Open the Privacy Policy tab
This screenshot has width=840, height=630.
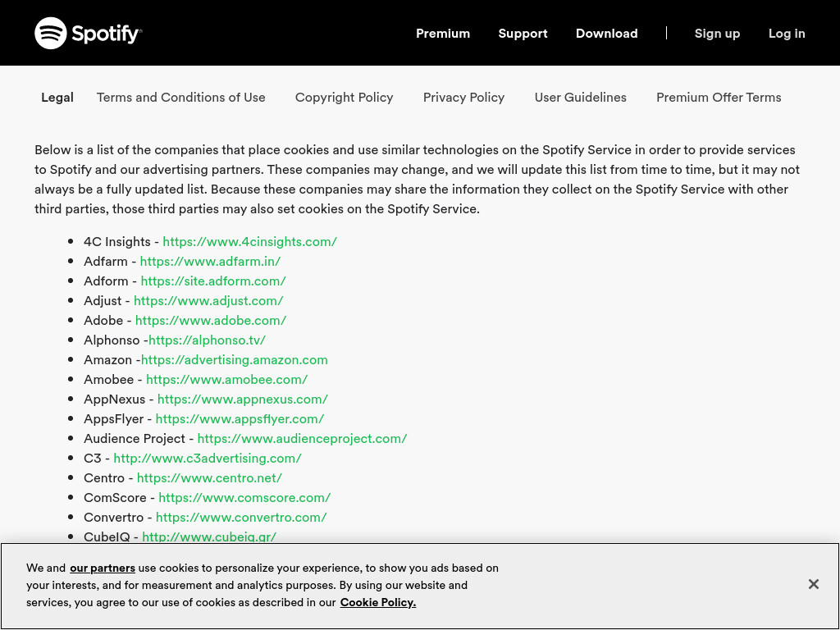pyautogui.click(x=464, y=98)
